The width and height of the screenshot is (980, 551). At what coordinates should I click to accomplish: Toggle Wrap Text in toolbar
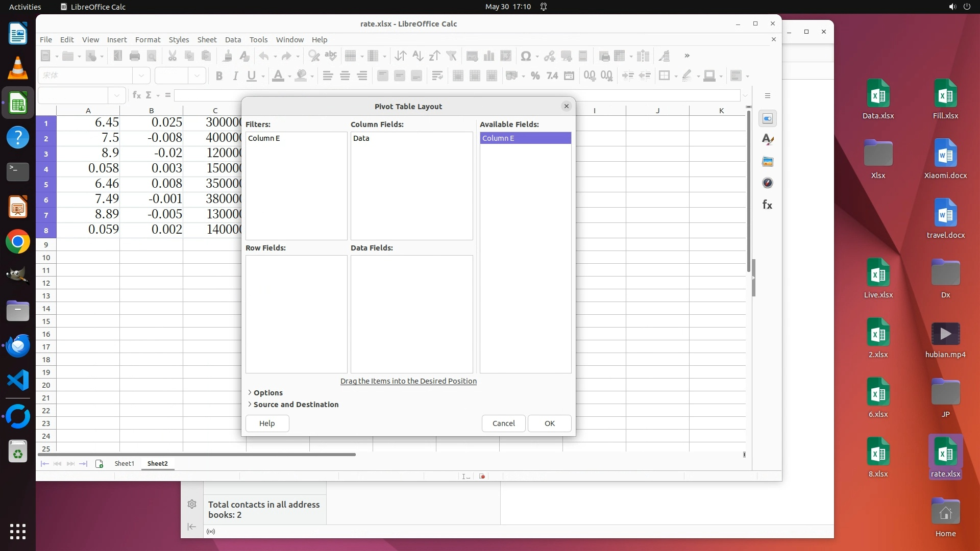click(437, 76)
